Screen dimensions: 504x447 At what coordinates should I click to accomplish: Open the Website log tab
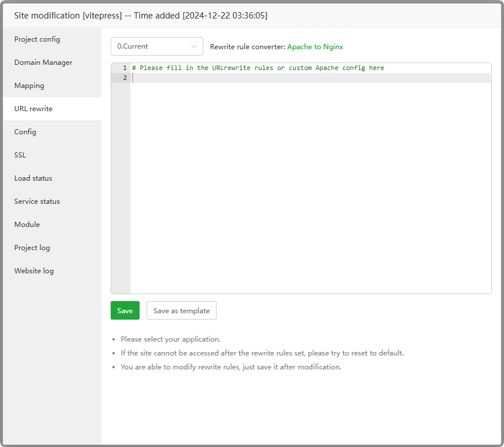pyautogui.click(x=34, y=271)
